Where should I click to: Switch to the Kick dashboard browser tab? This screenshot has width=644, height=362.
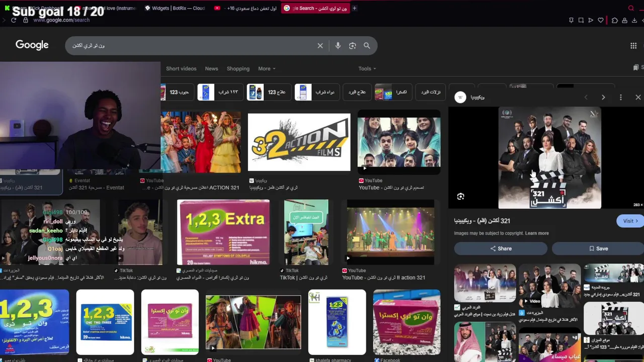pos(35,8)
